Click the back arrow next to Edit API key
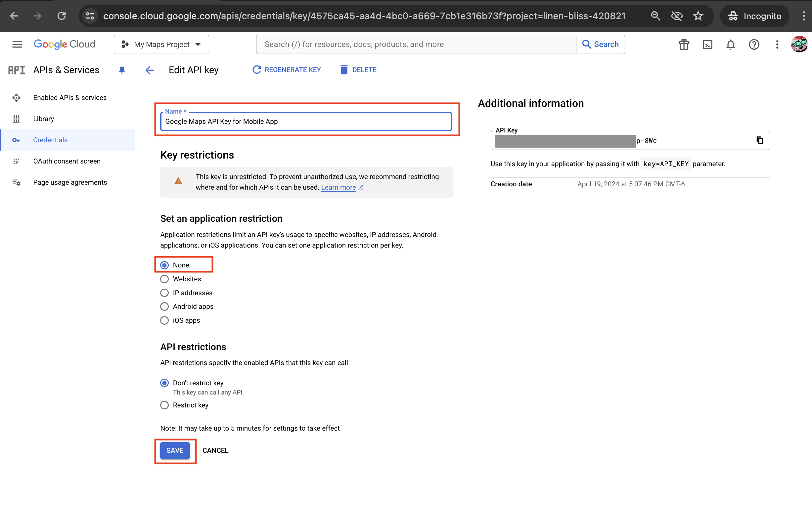Image resolution: width=812 pixels, height=515 pixels. 149,70
